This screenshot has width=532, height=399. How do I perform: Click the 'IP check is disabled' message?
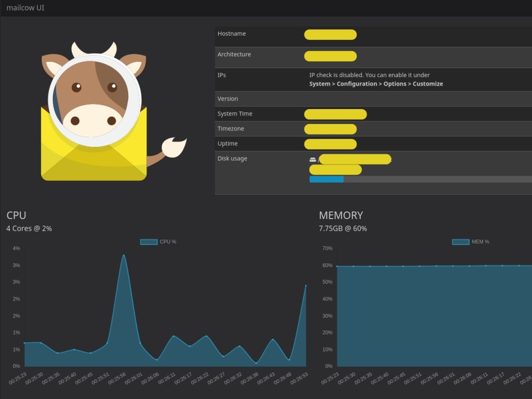tap(369, 75)
